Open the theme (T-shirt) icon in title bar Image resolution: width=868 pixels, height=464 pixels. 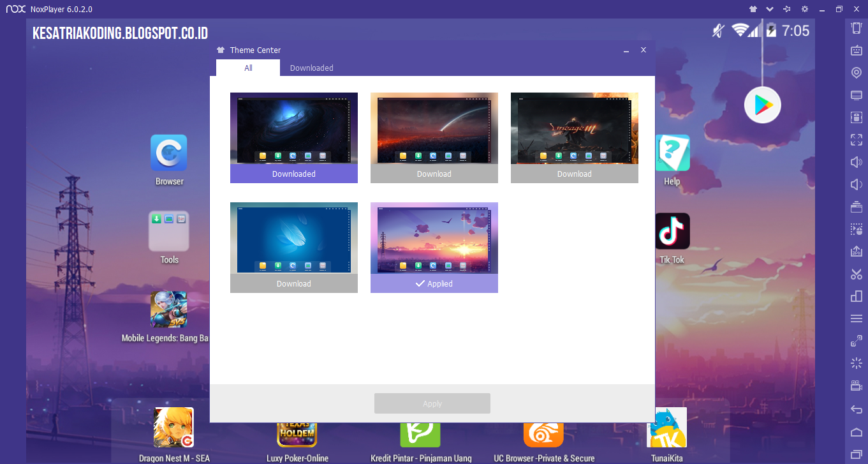(753, 9)
